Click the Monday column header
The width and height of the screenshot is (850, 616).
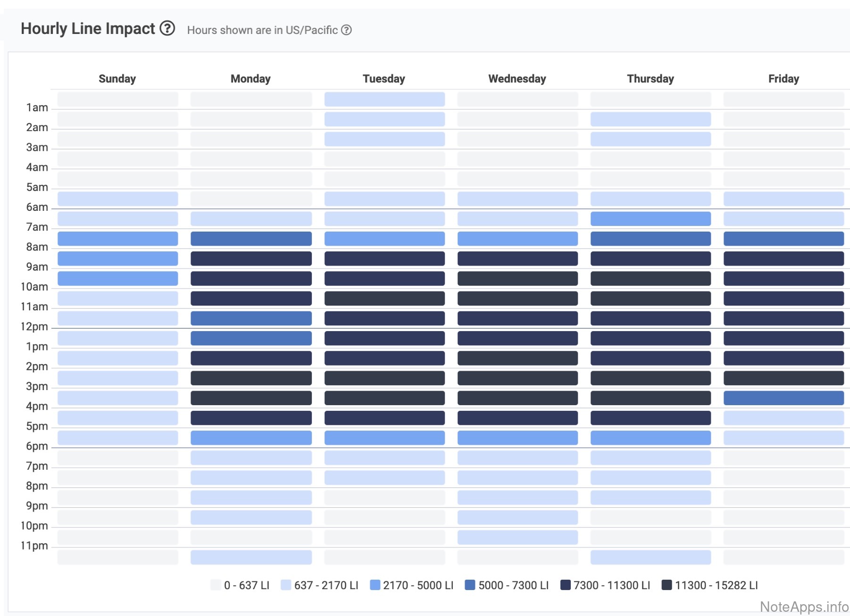point(250,79)
